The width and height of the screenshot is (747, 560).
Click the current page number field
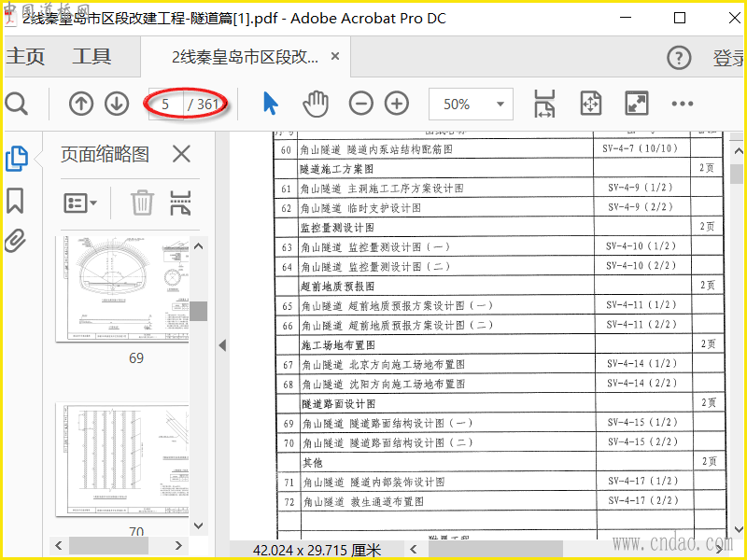tap(166, 104)
